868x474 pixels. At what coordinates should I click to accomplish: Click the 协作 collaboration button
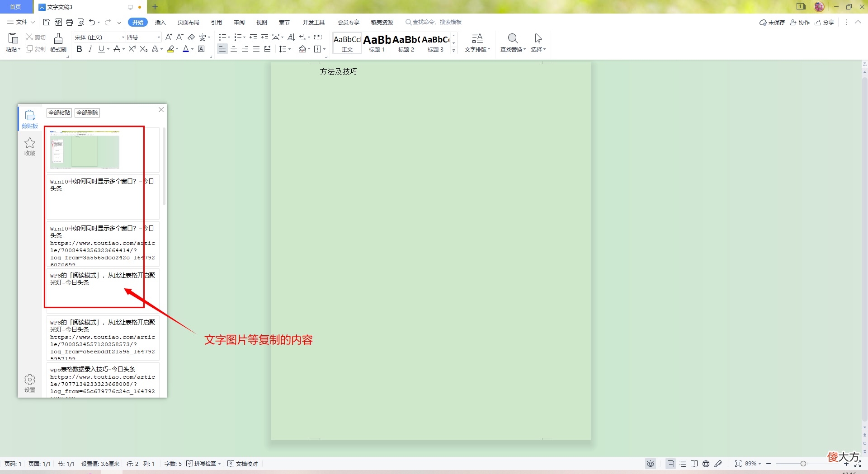pyautogui.click(x=800, y=22)
